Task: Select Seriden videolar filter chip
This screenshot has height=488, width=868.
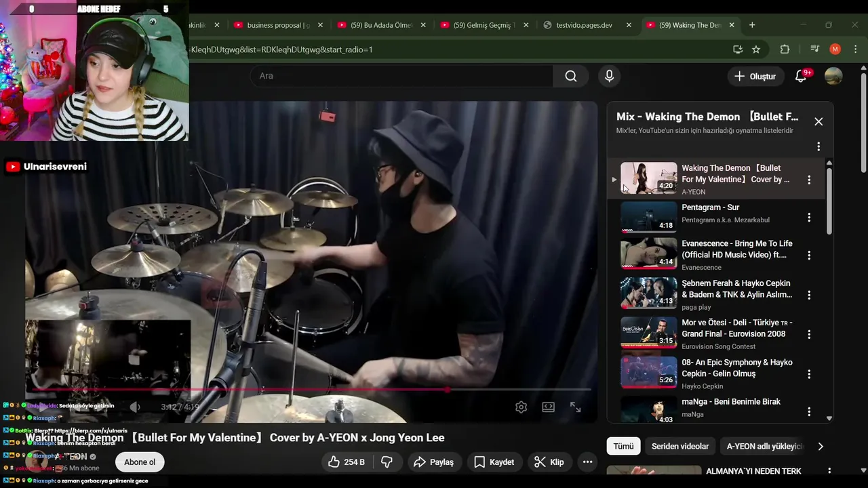Action: point(680,446)
